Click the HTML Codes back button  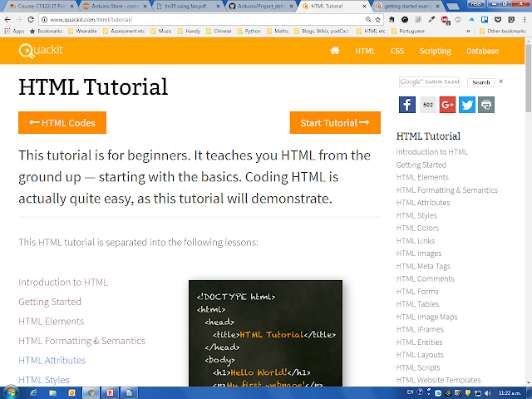[x=62, y=122]
